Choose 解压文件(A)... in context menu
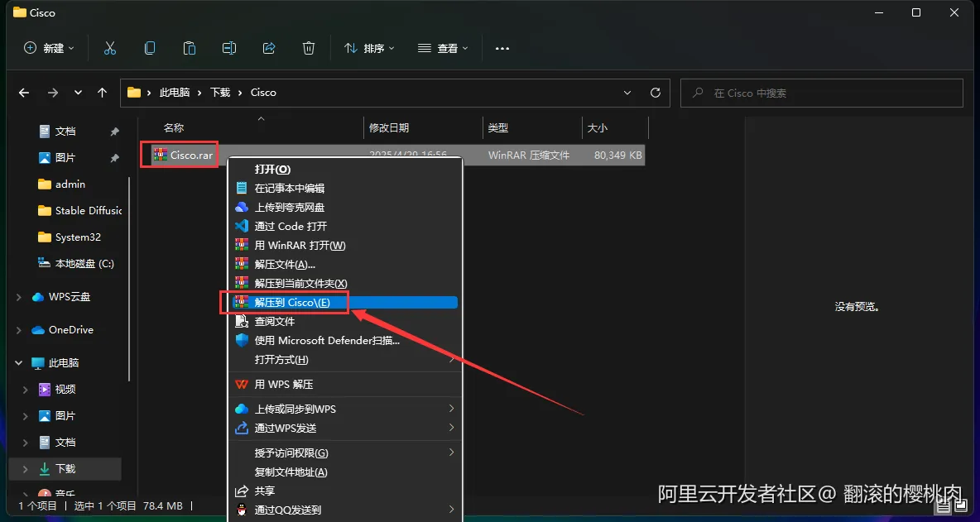This screenshot has height=522, width=980. pos(345,264)
